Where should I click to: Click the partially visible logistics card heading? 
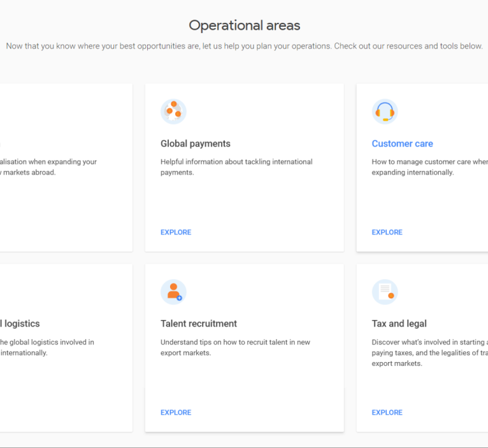[20, 324]
